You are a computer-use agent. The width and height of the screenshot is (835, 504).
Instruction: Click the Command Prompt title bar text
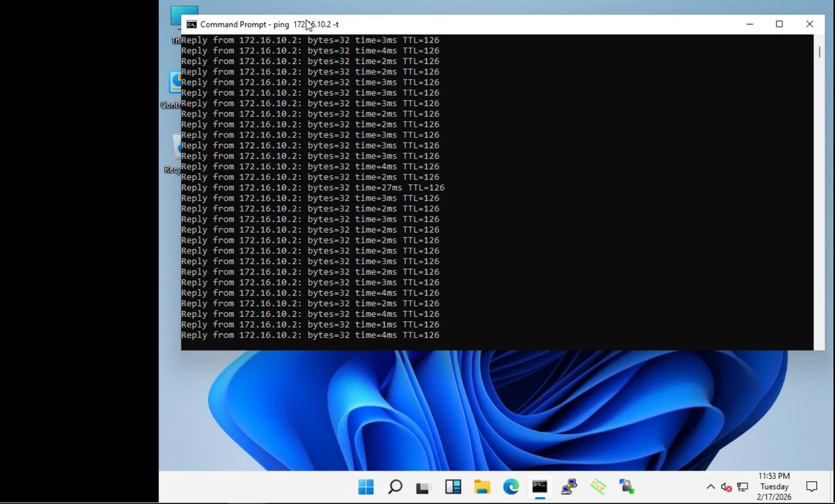tap(269, 24)
